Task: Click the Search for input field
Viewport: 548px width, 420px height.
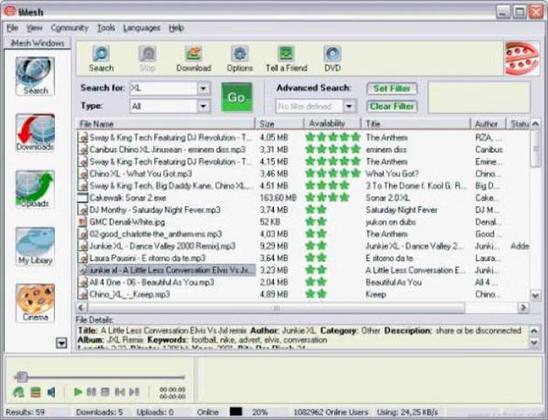Action: click(164, 88)
